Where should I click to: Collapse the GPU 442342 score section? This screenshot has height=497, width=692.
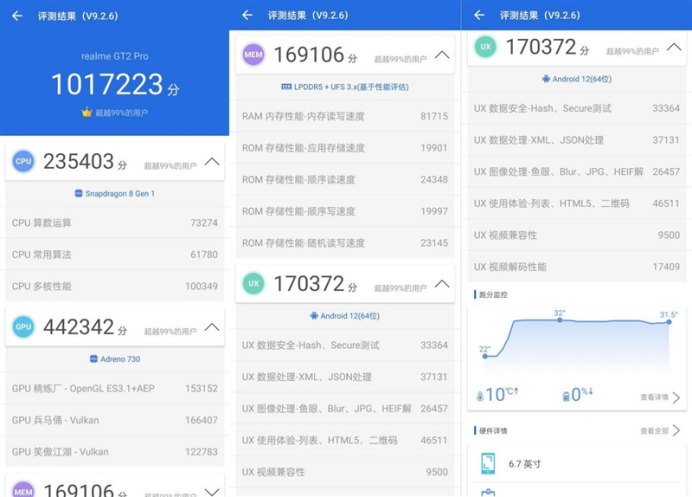212,327
